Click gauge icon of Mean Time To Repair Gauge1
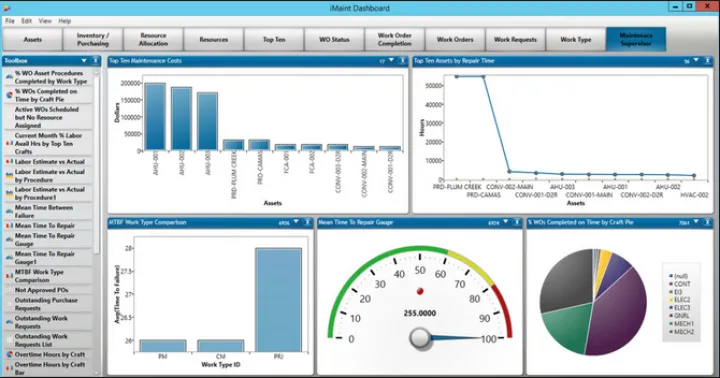Image resolution: width=720 pixels, height=378 pixels. click(x=9, y=258)
